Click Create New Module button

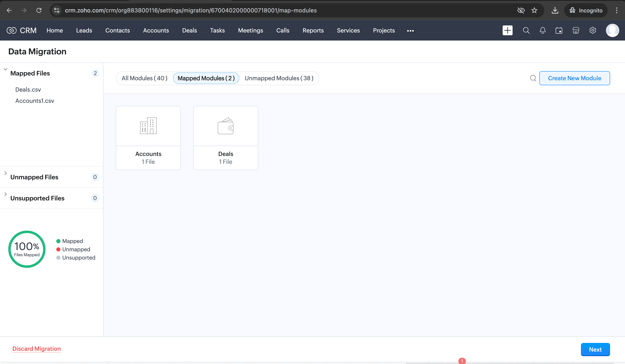pos(575,78)
